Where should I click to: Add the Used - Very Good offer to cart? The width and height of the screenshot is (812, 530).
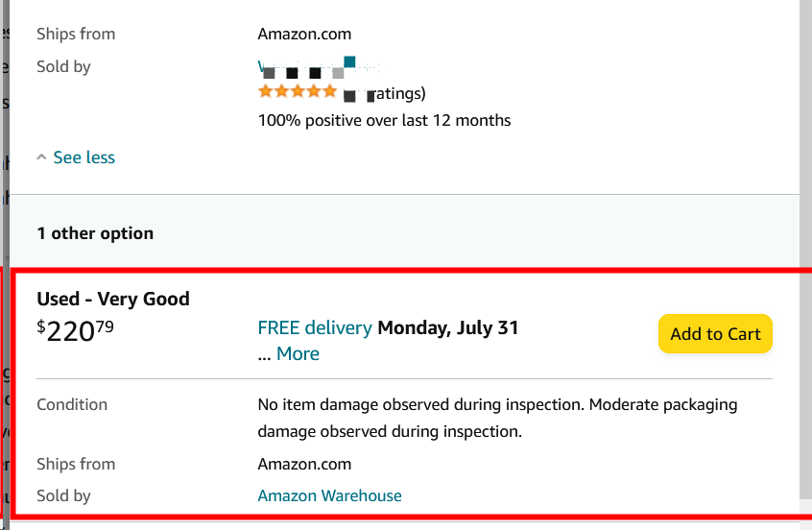(x=715, y=334)
